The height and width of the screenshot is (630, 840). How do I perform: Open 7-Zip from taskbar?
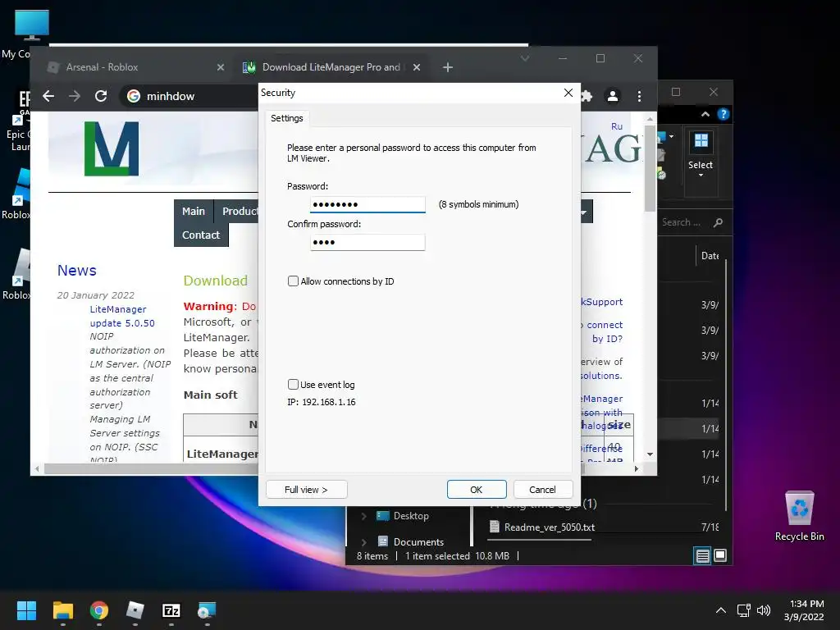[x=171, y=610]
